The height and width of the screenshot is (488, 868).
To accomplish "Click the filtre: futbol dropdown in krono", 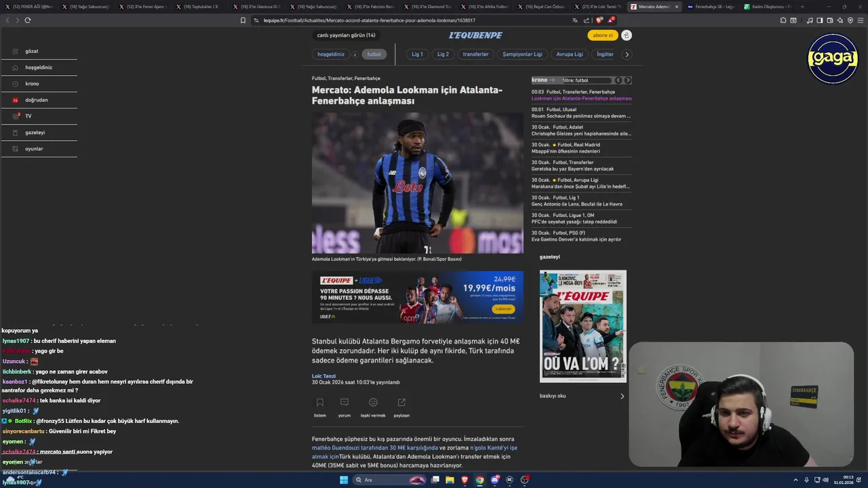I will click(586, 80).
